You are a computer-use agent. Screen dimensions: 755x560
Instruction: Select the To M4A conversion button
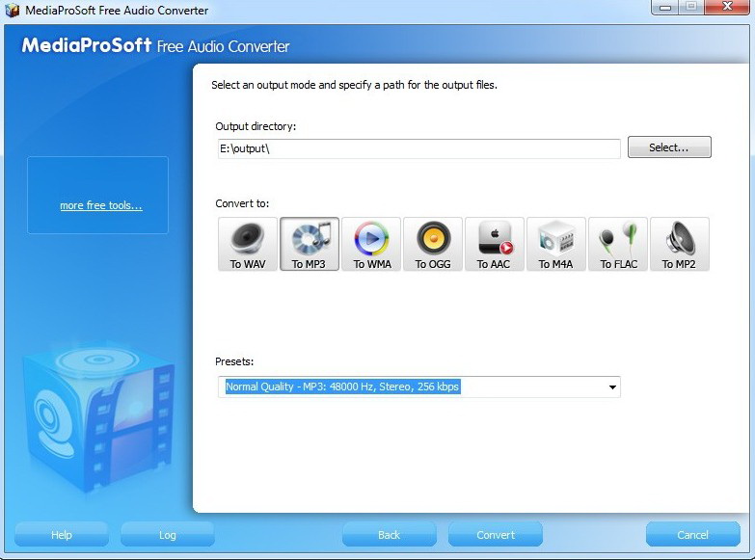556,244
